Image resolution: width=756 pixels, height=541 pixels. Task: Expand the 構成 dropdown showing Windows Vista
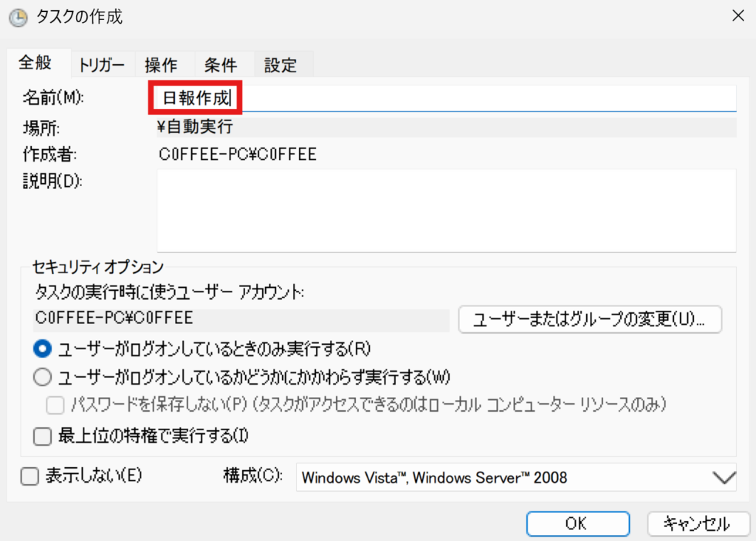click(515, 478)
